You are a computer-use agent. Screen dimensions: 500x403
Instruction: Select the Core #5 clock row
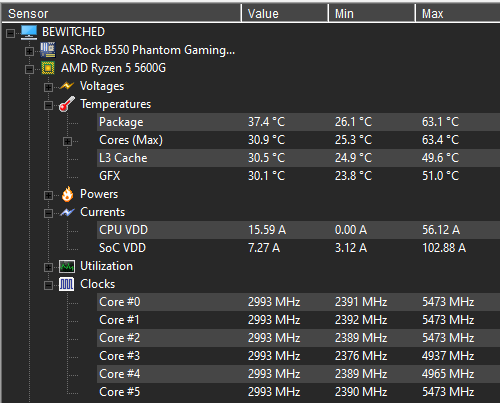click(298, 392)
